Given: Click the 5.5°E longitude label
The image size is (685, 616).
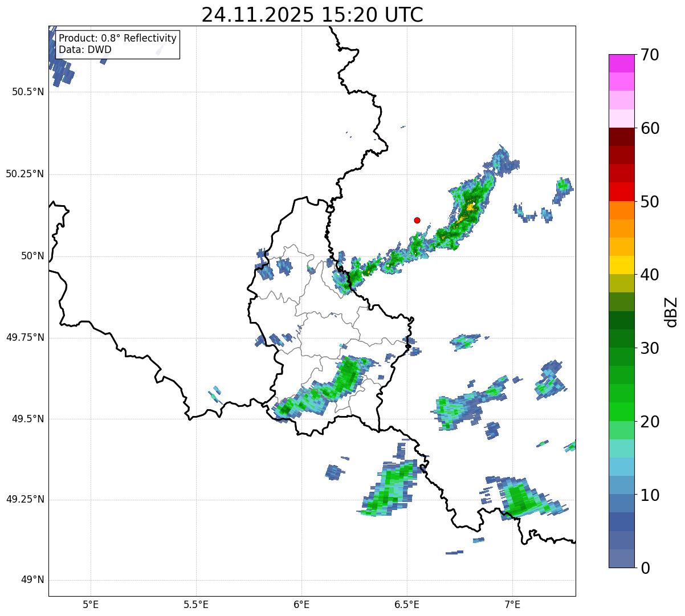Looking at the screenshot, I should click(x=196, y=604).
